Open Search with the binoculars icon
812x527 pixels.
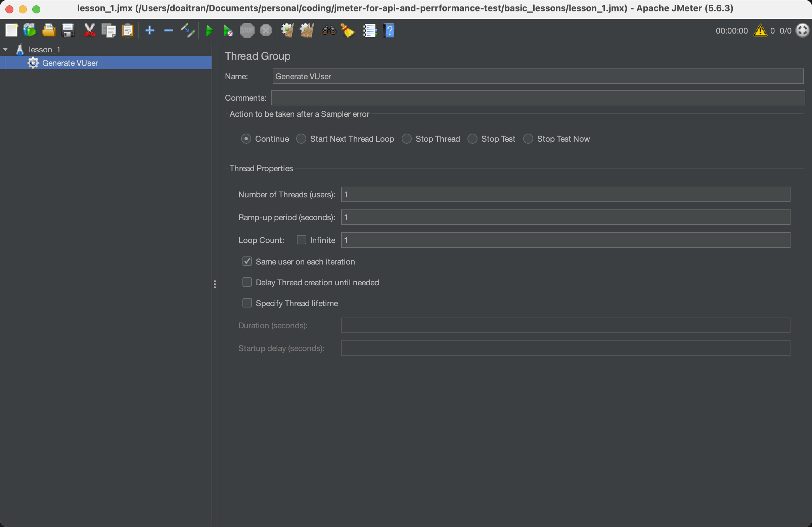pyautogui.click(x=329, y=30)
